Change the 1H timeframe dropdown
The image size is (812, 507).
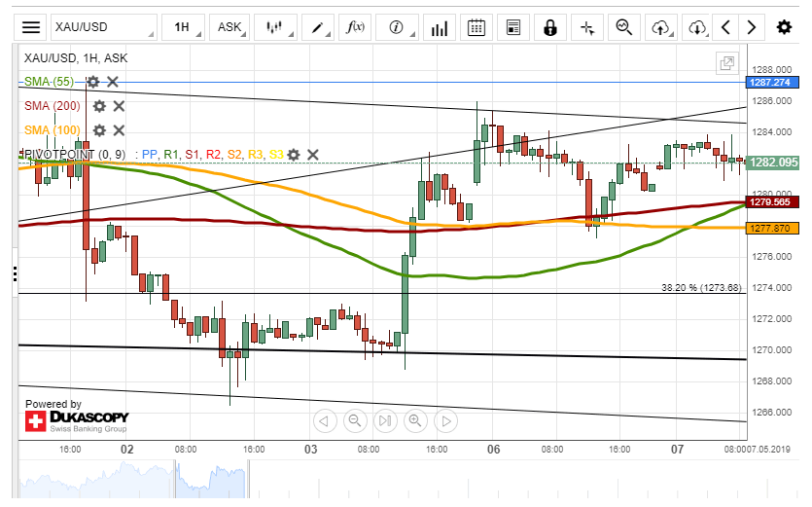184,27
